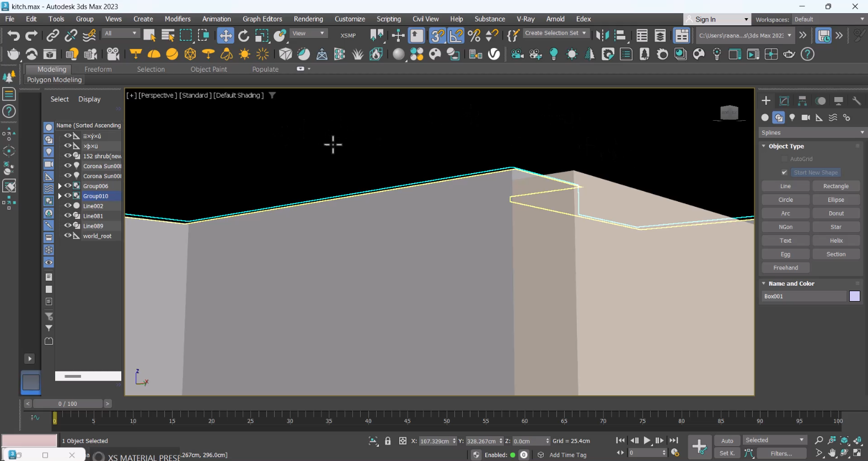The image size is (868, 461).
Task: Open the Rendering menu
Action: point(308,19)
